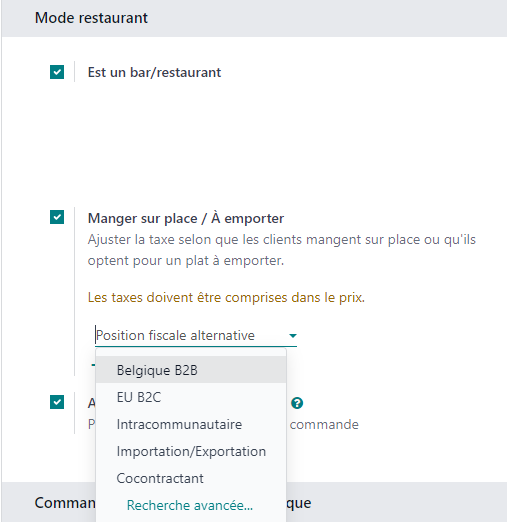Viewport: 507px width, 522px height.
Task: Click the help question mark icon
Action: (297, 403)
